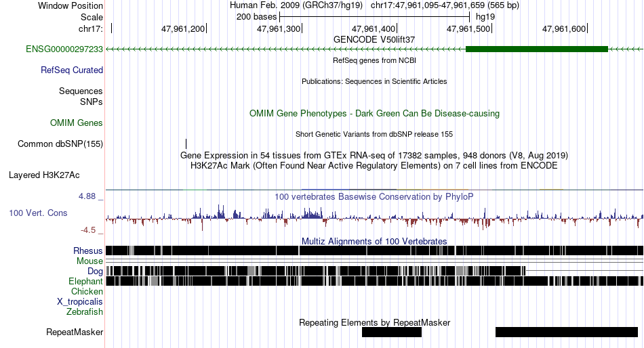Screen dimensions: 644x348
Task: Click the PhyloP conservation histogram
Action: [375, 217]
